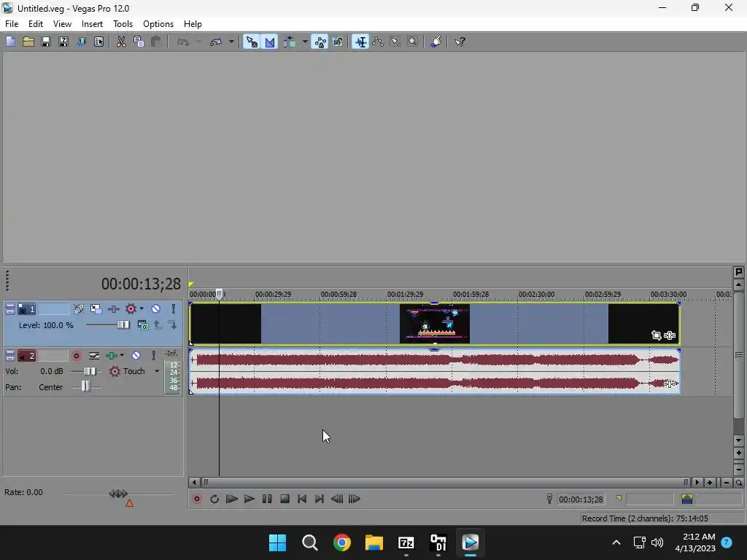
Task: Toggle Enable Snapping in the toolbar
Action: pos(252,42)
